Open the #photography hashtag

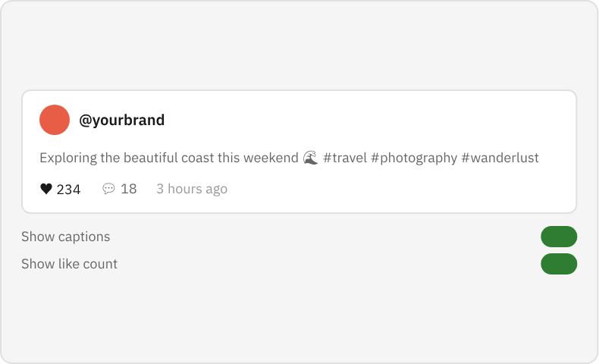(414, 158)
